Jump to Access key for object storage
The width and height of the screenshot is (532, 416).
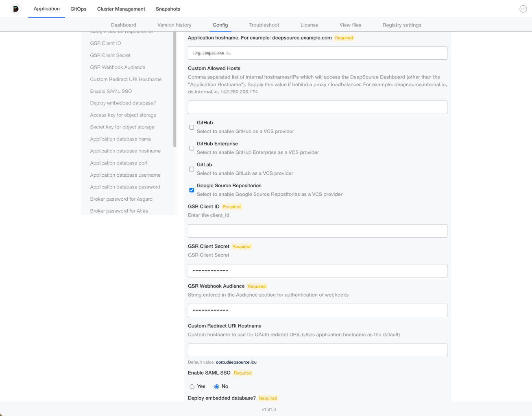pos(123,115)
